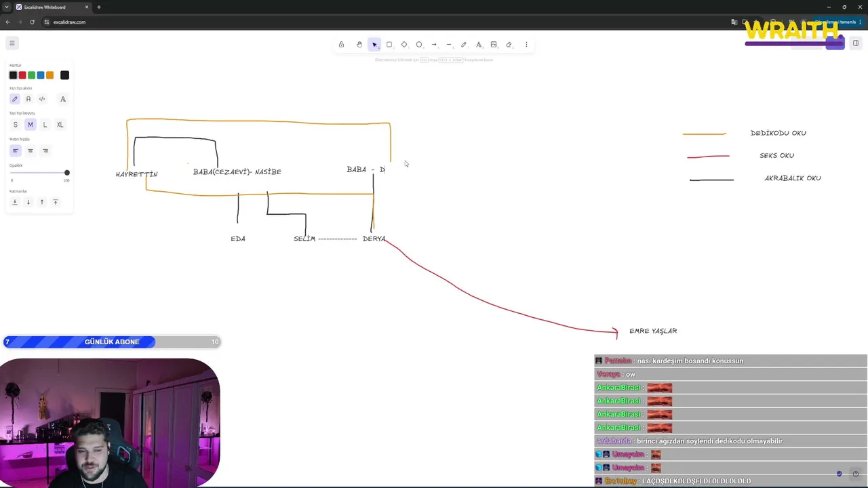Pick the green stroke color swatch
Screen dimensions: 868x488
coord(31,75)
